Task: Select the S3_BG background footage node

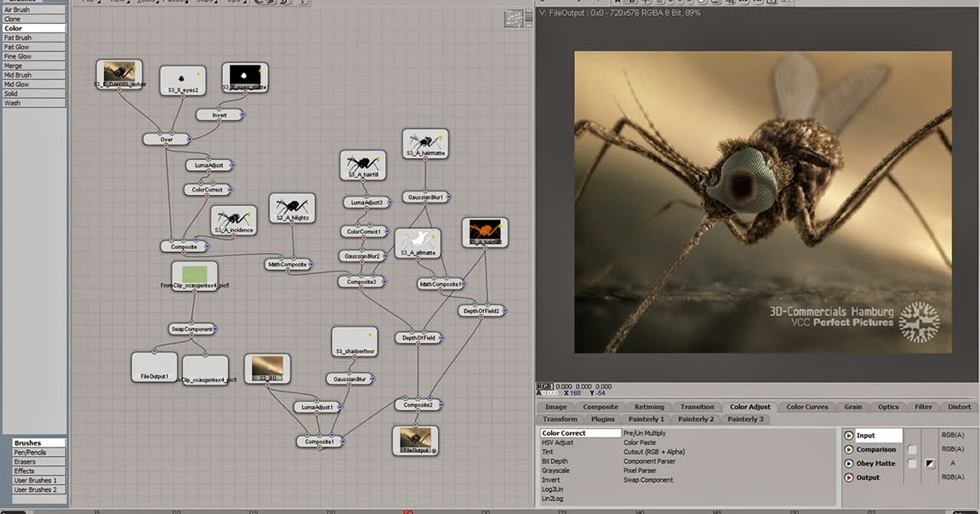Action: coord(267,369)
